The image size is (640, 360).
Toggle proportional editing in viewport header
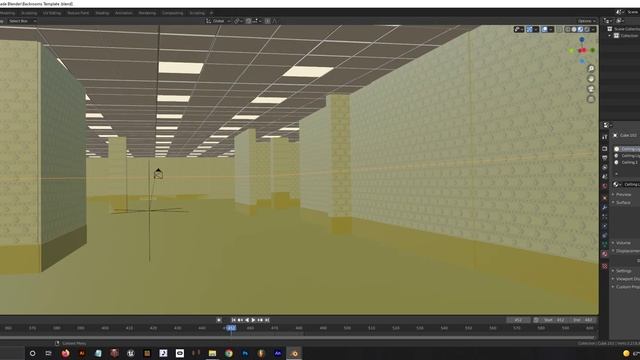click(x=268, y=21)
